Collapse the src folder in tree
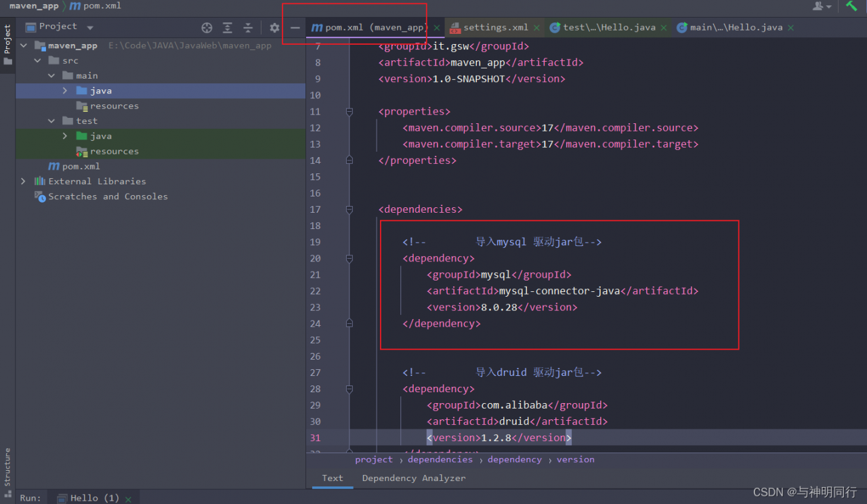This screenshot has height=504, width=867. [38, 61]
